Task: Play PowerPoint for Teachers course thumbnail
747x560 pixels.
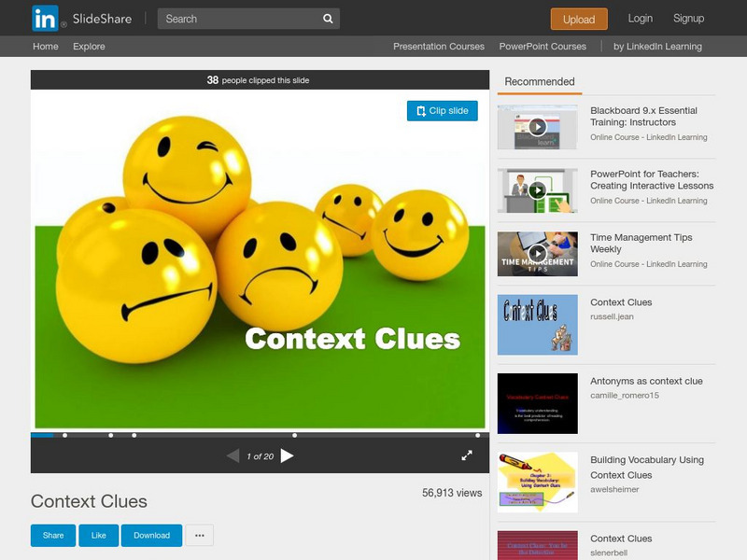Action: click(x=538, y=190)
